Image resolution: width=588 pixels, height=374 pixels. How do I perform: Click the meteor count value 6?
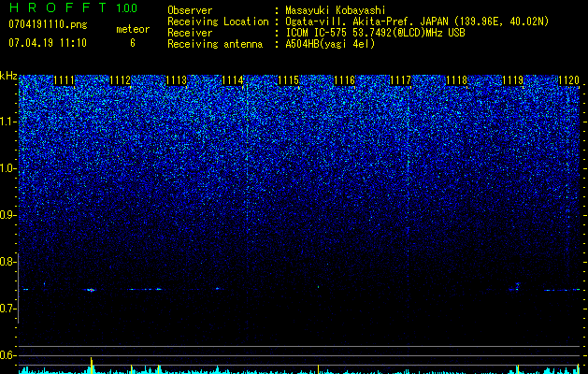[133, 43]
